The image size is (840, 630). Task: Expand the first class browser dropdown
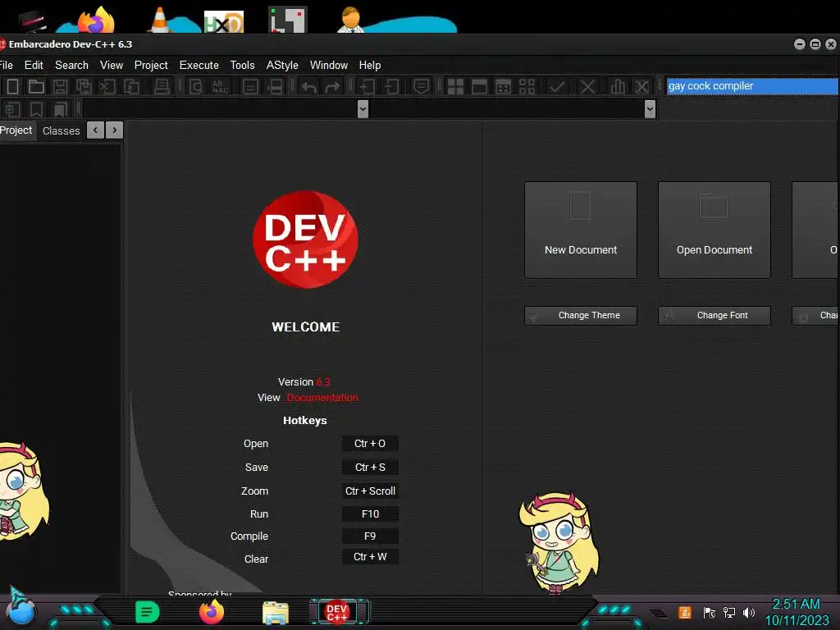pos(363,109)
